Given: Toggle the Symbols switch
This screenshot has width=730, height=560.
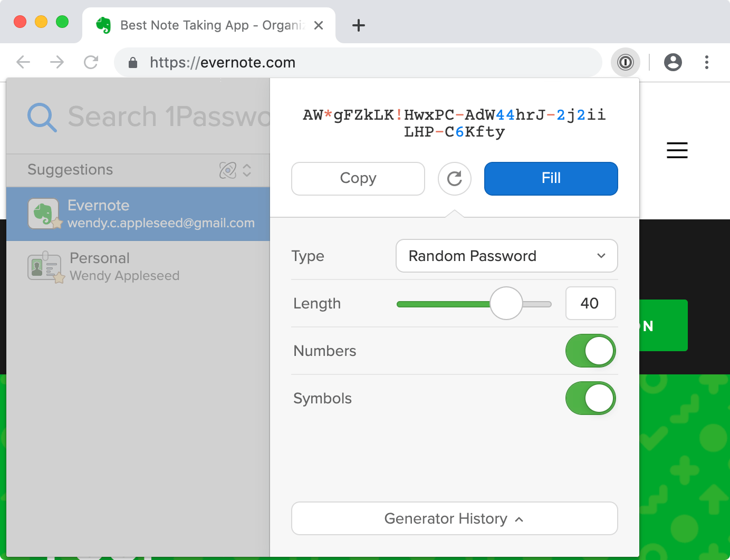Looking at the screenshot, I should click(x=591, y=398).
